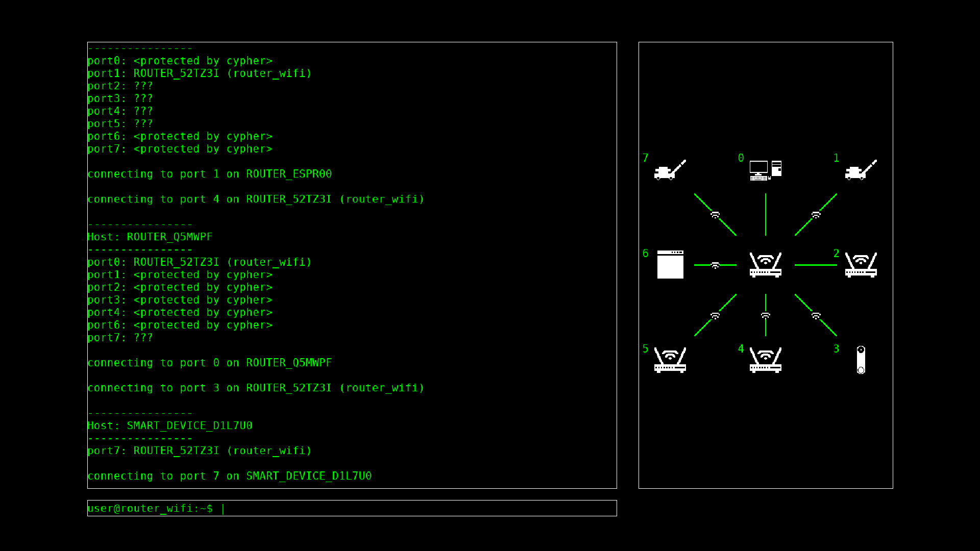Click wifi symbol on link to port 3
This screenshot has height=551, width=980.
click(816, 316)
